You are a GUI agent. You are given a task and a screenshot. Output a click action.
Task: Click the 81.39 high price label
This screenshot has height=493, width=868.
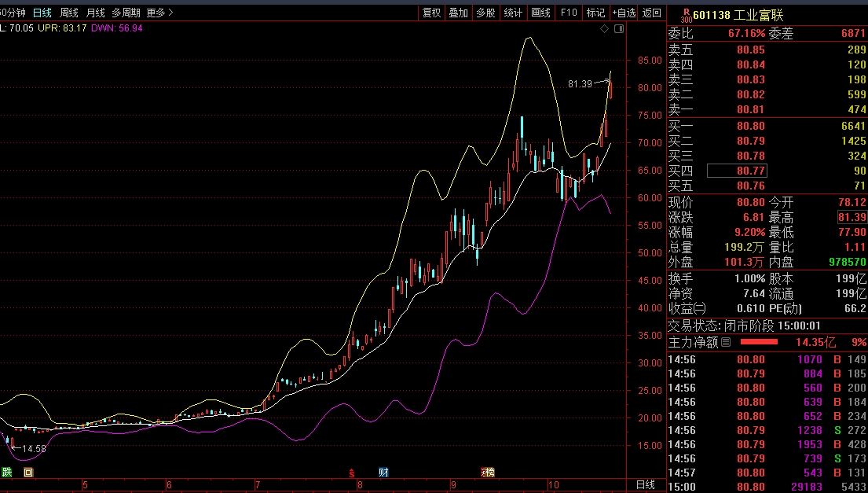tap(580, 83)
